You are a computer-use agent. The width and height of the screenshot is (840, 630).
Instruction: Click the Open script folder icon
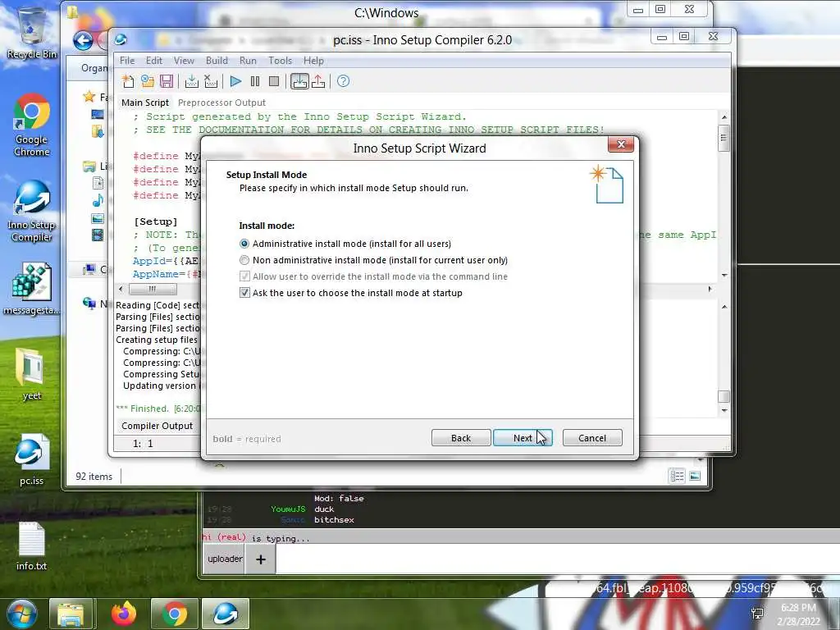pyautogui.click(x=148, y=81)
